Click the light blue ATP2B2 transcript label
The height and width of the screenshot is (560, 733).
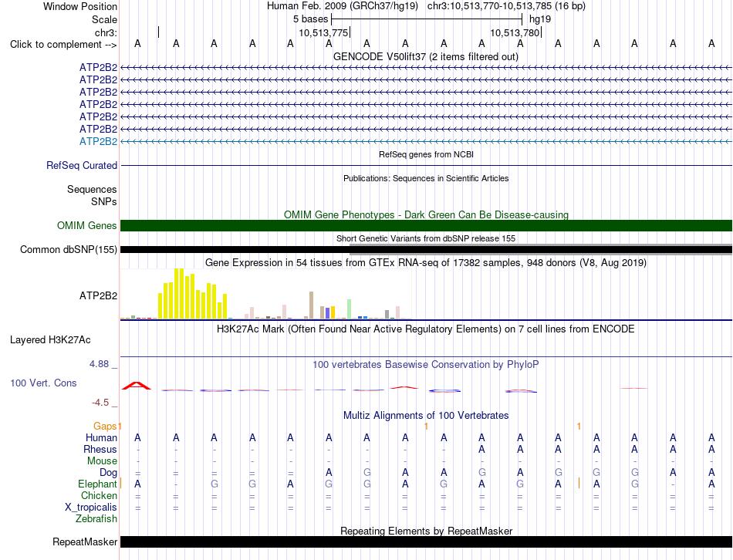tap(98, 141)
